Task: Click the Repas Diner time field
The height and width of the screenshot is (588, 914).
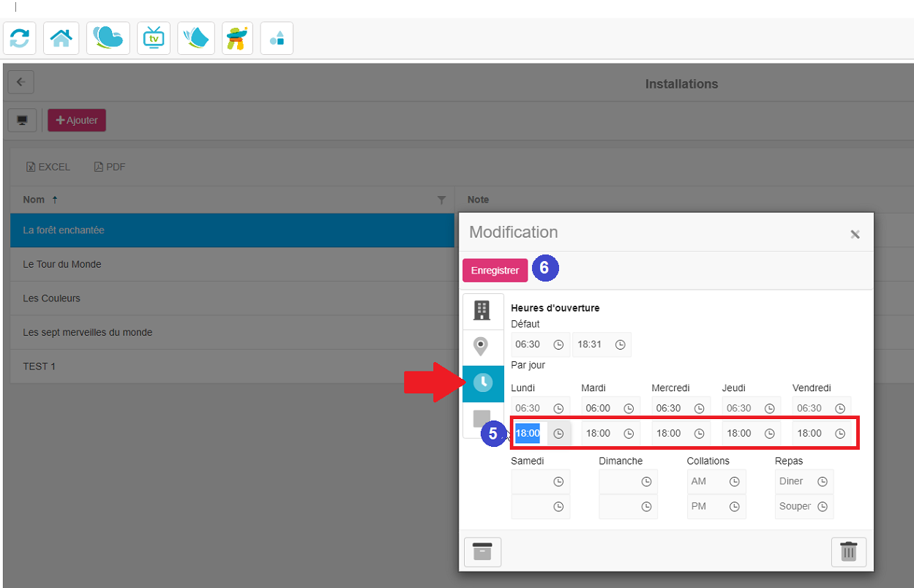Action: pos(795,481)
